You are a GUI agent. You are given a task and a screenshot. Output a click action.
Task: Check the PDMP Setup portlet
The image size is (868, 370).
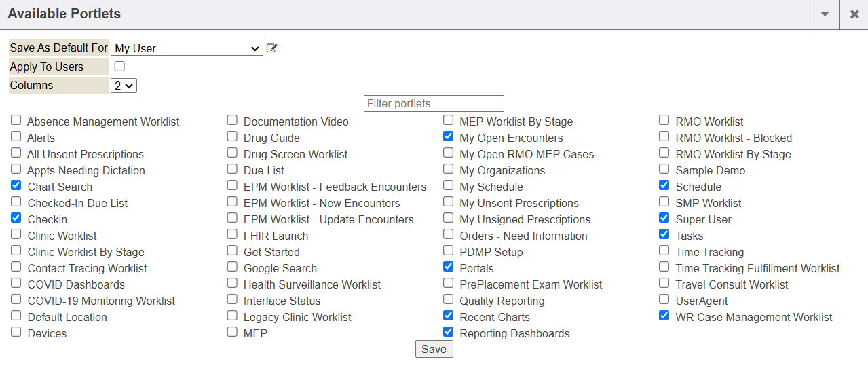click(x=448, y=251)
